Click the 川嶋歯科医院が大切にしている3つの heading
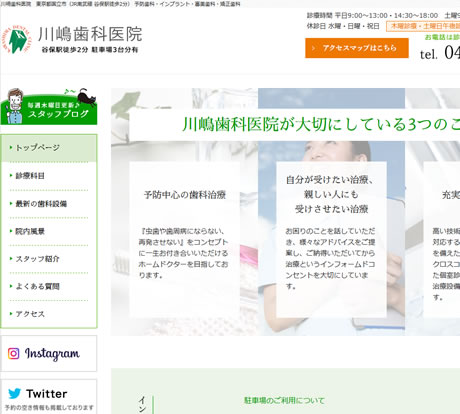The width and height of the screenshot is (460, 414). click(x=321, y=124)
